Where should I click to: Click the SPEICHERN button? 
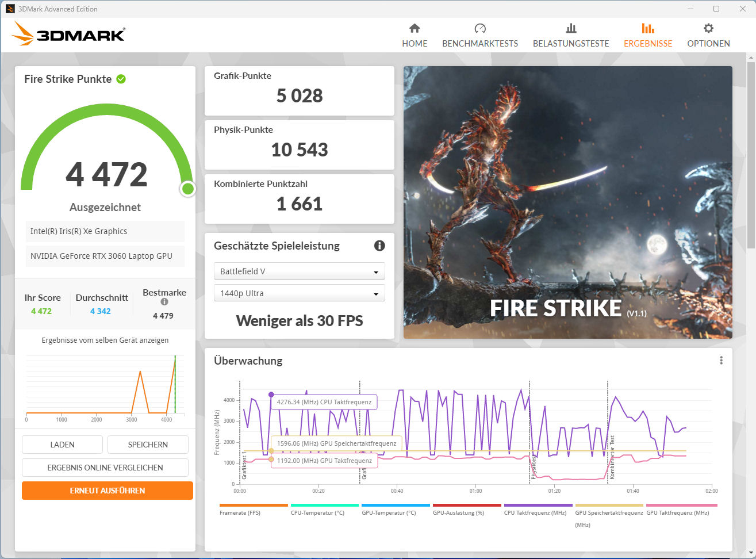[148, 445]
